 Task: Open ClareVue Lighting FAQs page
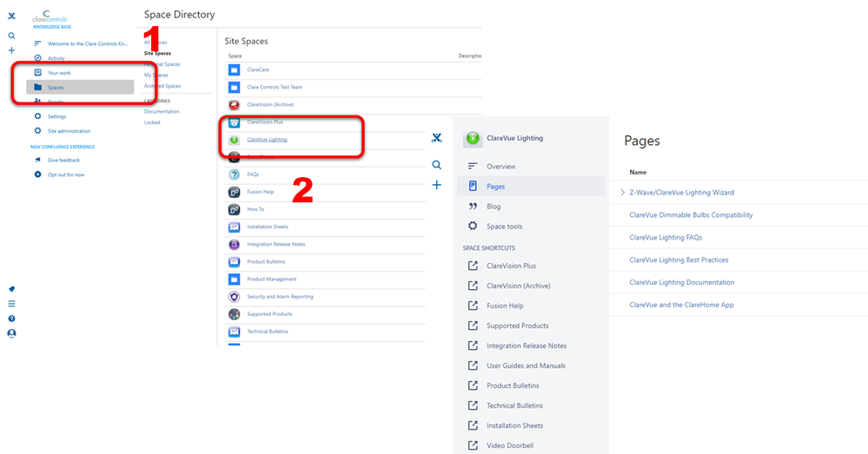[x=666, y=237]
